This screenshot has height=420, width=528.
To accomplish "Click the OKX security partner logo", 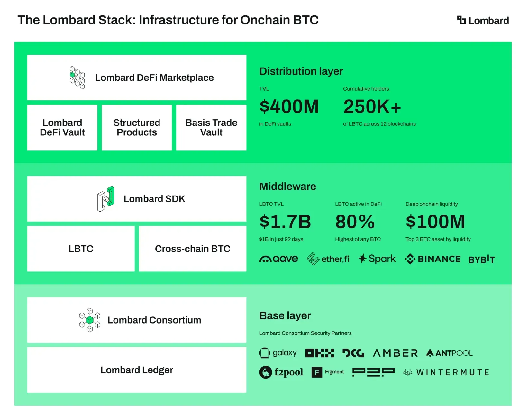I will [x=319, y=353].
